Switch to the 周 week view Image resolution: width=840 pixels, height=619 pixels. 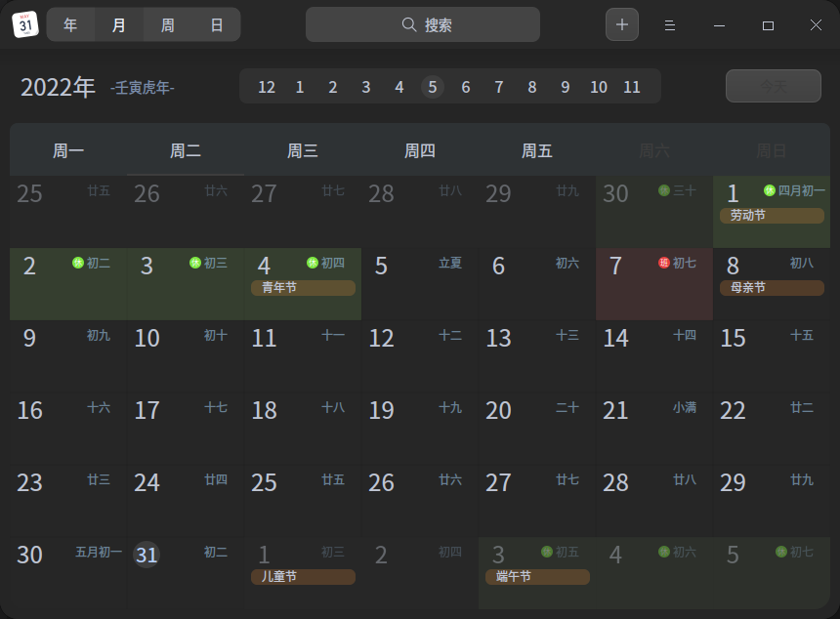click(x=166, y=24)
